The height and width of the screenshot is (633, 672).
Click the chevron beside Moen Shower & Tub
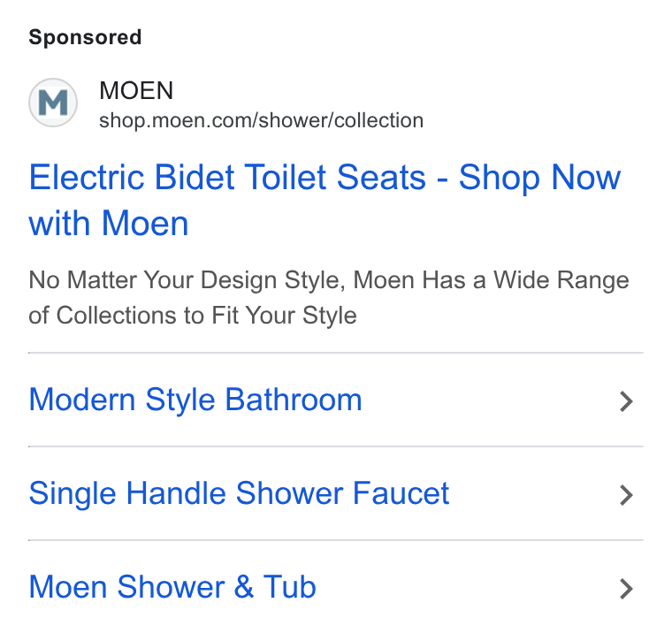tap(626, 589)
